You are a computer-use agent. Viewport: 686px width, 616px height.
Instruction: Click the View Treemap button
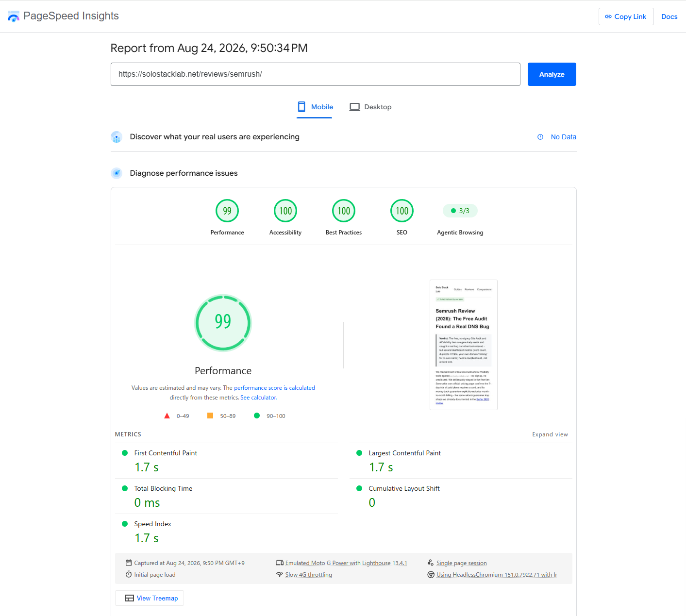click(x=150, y=598)
